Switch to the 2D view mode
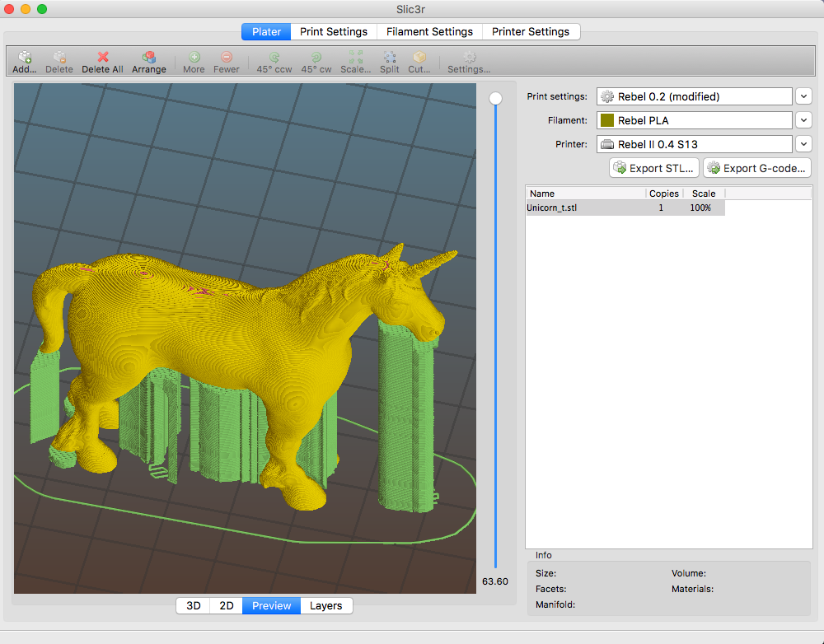Image resolution: width=824 pixels, height=644 pixels. [227, 606]
